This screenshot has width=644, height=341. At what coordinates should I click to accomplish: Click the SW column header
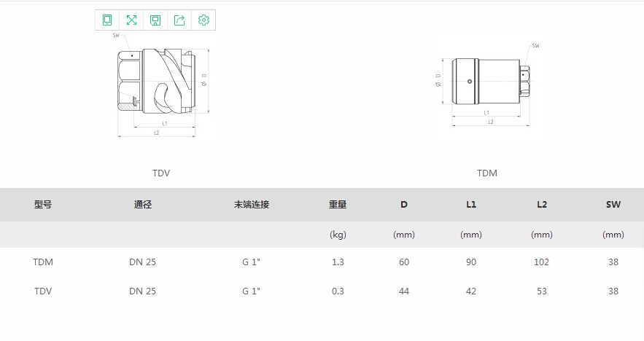pyautogui.click(x=613, y=205)
